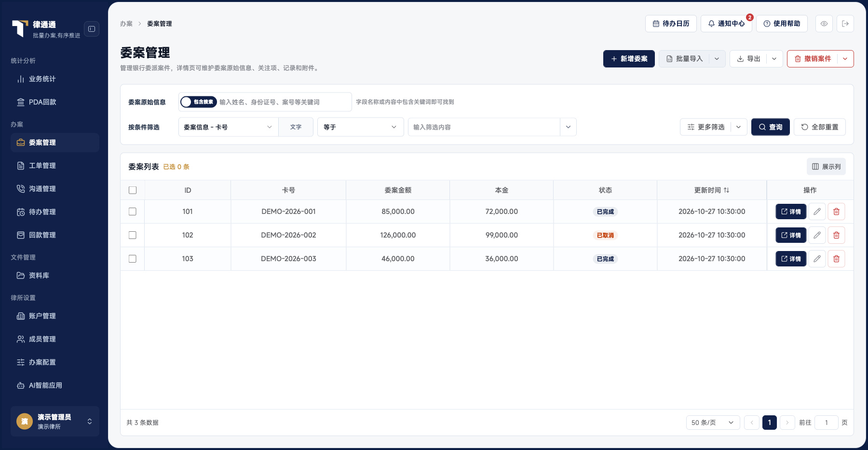Open the 等于 operator dropdown
Screen dimensions: 868x450
click(x=360, y=127)
